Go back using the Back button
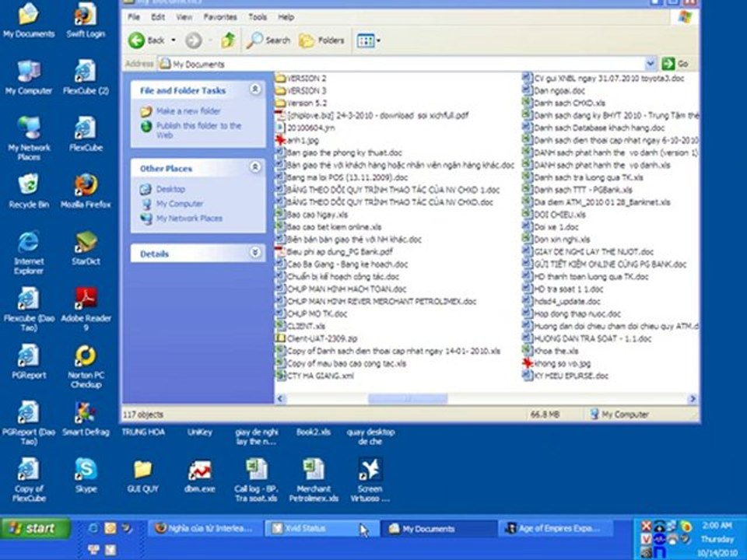Screen dimensions: 747x560 point(146,40)
